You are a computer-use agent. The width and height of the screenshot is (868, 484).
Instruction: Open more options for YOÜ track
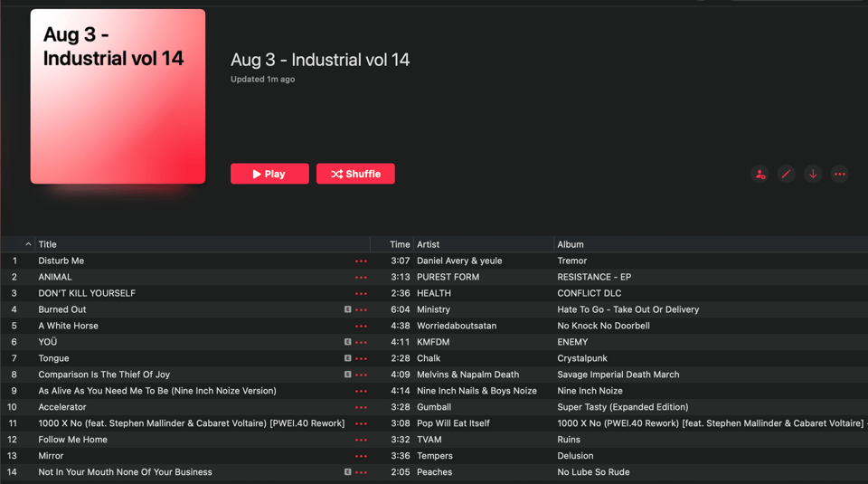pos(361,342)
